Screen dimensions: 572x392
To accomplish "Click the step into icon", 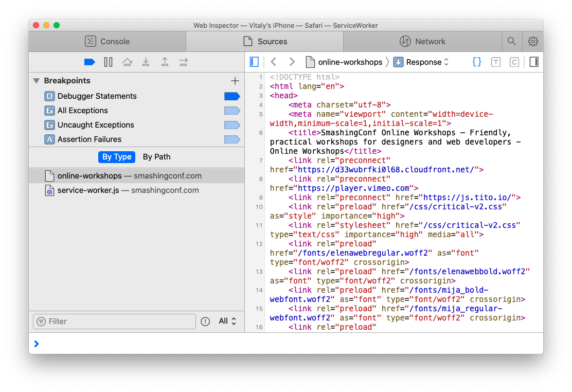I will pyautogui.click(x=146, y=62).
